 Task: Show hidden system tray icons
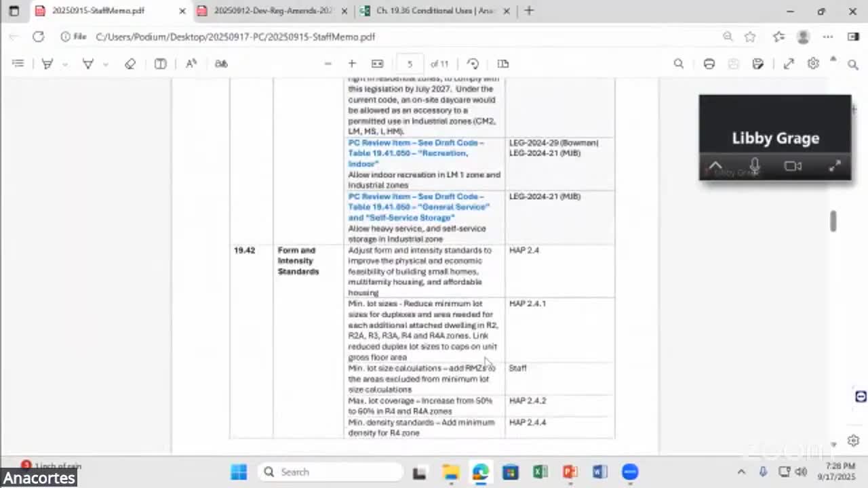pyautogui.click(x=741, y=472)
